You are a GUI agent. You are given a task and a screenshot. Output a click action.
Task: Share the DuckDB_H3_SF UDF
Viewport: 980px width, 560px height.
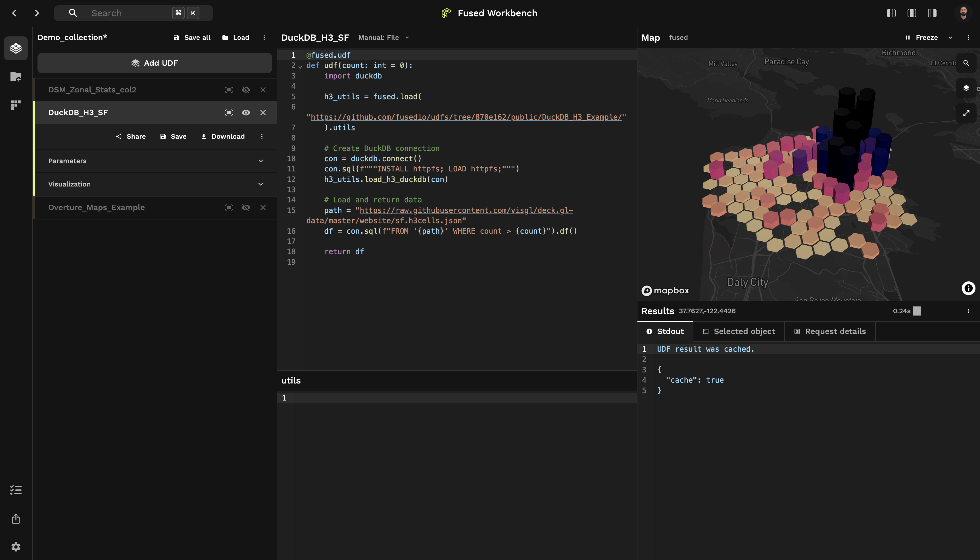tap(131, 136)
